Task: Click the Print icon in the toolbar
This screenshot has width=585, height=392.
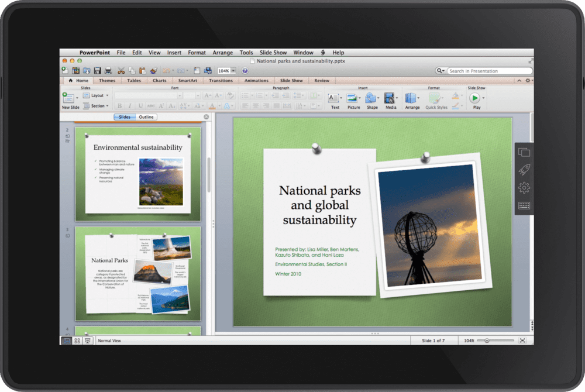Action: [x=108, y=71]
